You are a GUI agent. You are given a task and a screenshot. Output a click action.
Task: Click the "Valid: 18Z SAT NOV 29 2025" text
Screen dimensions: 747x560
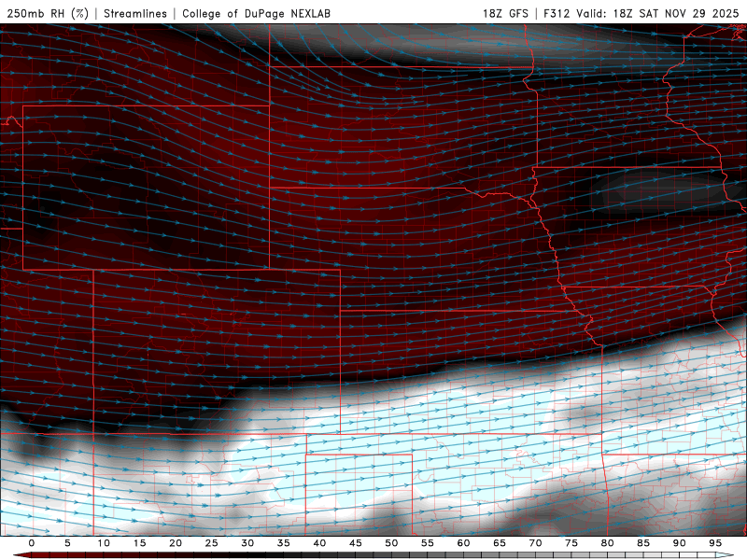coord(657,13)
